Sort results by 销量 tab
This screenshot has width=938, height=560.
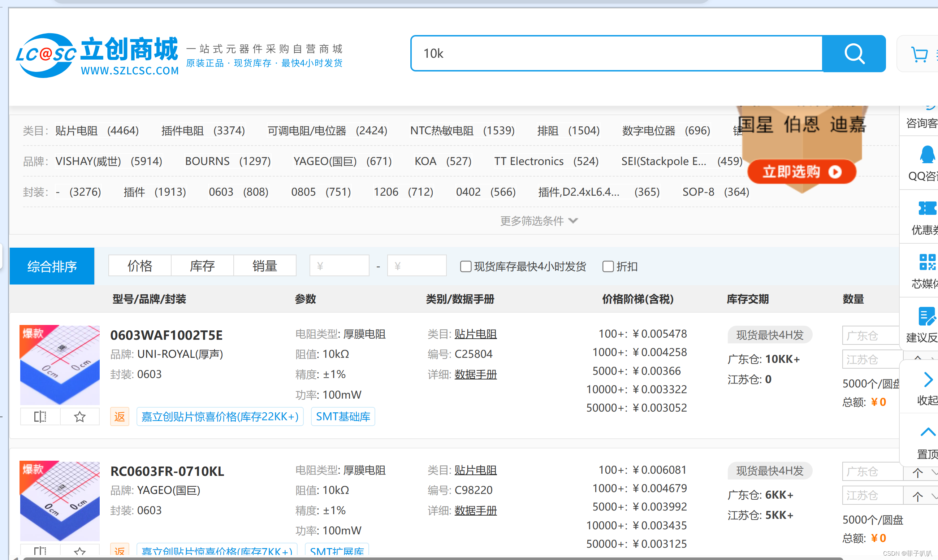tap(265, 266)
